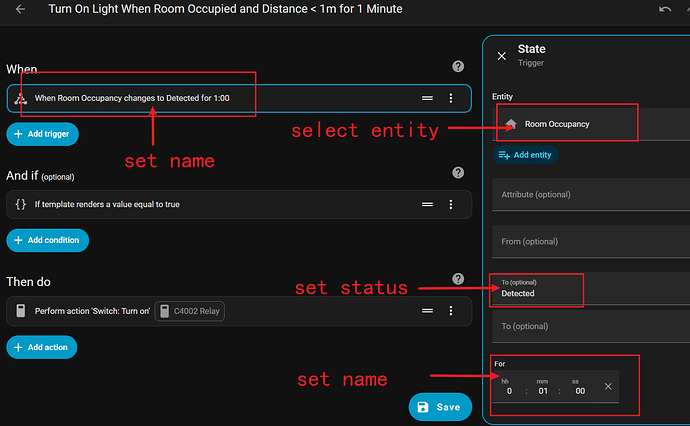Image resolution: width=690 pixels, height=426 pixels.
Task: Expand the Perform action 'Switch: Turn on' row
Action: [x=239, y=311]
